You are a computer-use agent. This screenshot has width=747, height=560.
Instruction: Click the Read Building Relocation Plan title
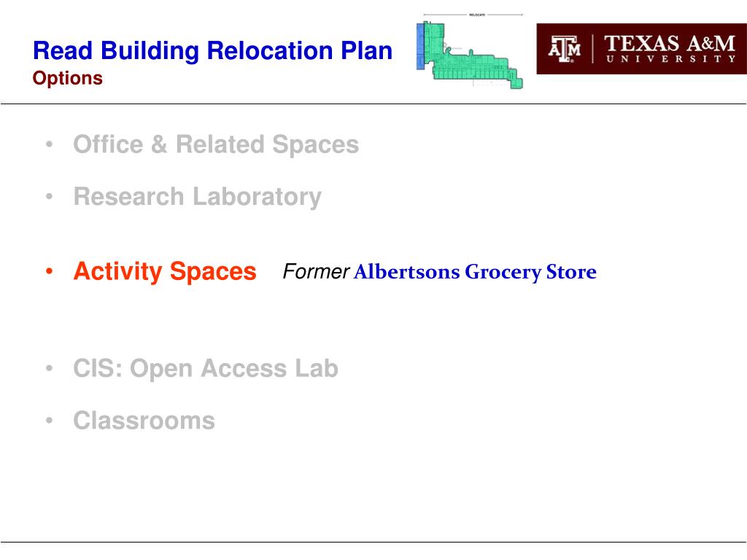click(212, 51)
